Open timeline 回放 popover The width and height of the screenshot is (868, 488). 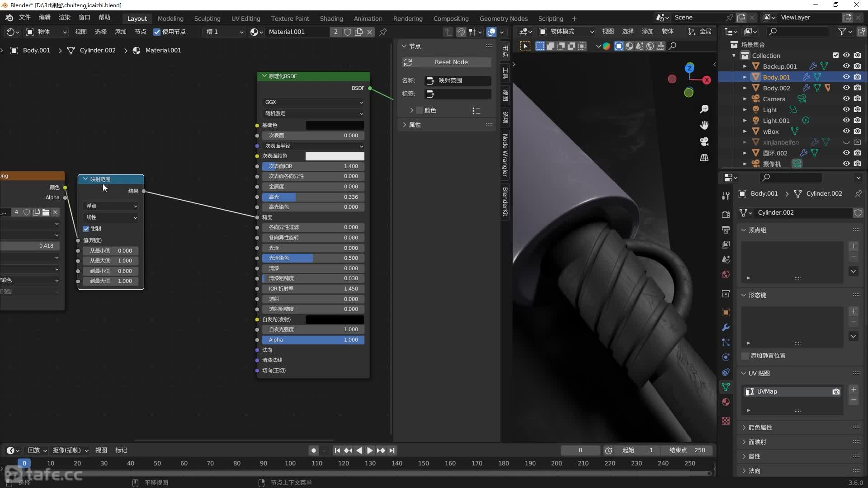pyautogui.click(x=38, y=450)
